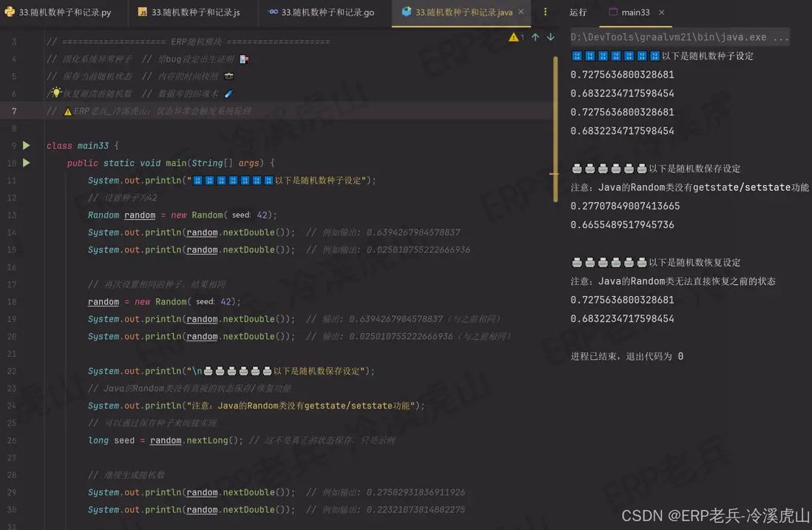Viewport: 812px width, 530px height.
Task: Click the java.exe command line in console
Action: 680,37
